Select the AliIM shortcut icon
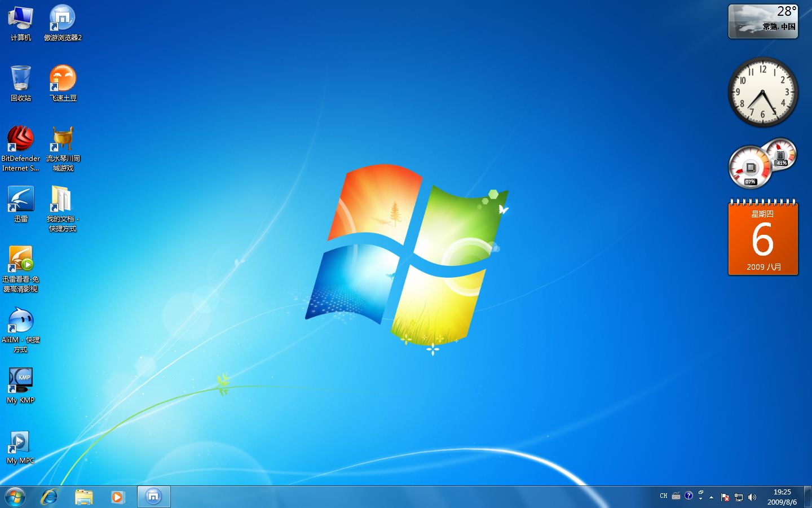 click(x=20, y=330)
